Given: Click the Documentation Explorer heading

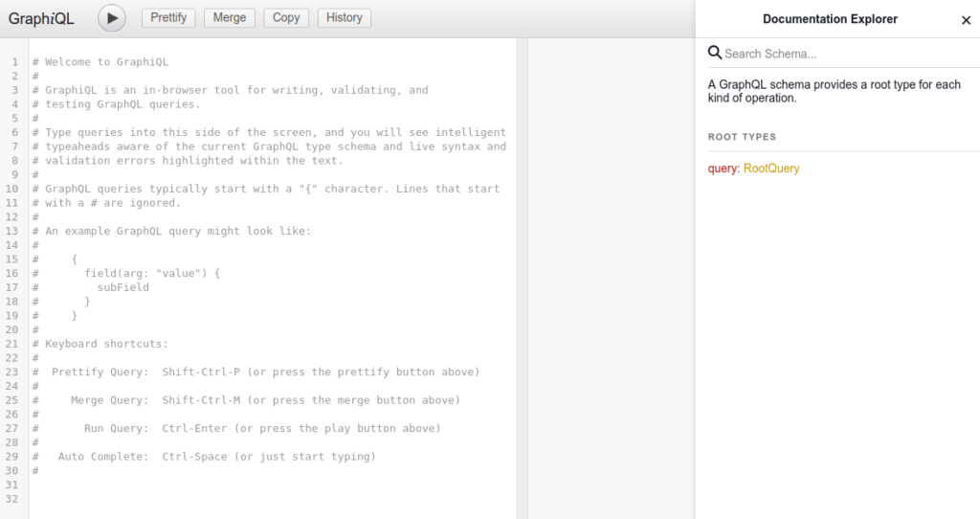Looking at the screenshot, I should 830,19.
